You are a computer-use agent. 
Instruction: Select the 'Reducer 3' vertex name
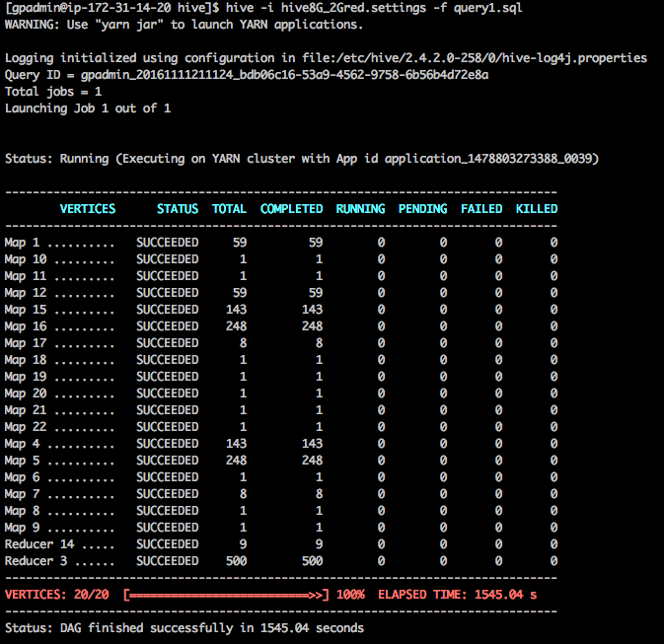pos(36,561)
